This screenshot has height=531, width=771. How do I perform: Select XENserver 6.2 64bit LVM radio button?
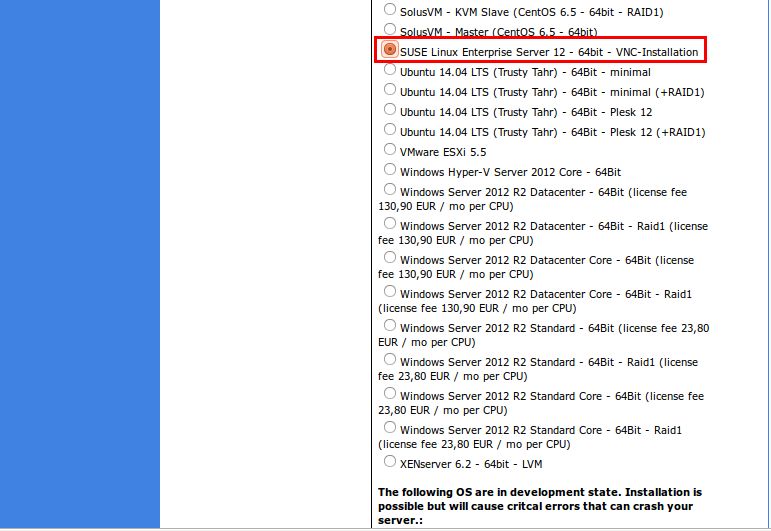click(389, 461)
